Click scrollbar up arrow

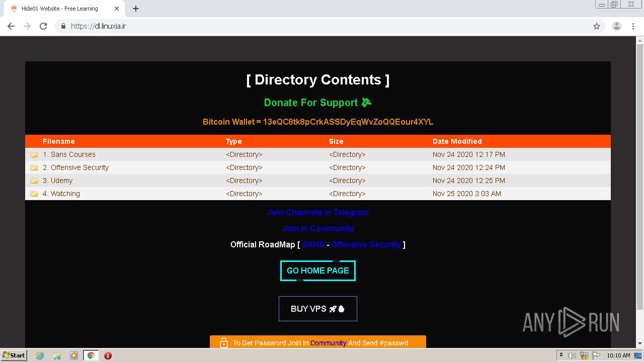point(639,40)
